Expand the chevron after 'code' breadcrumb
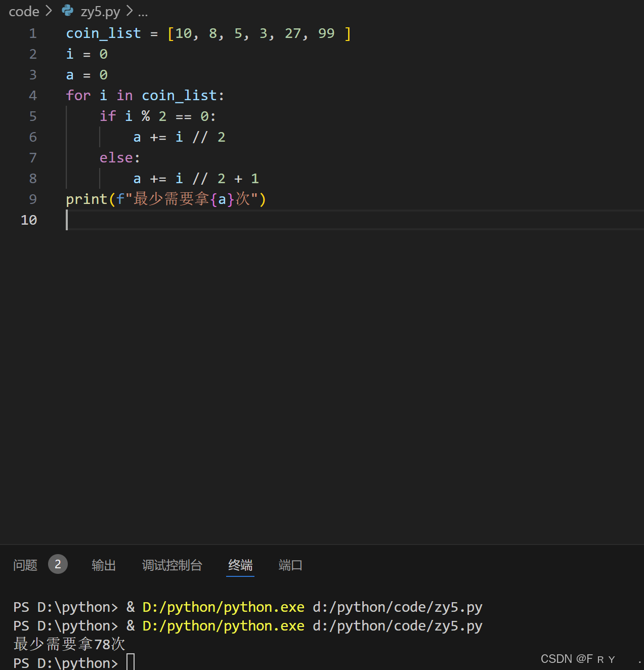This screenshot has width=644, height=670. (x=49, y=11)
